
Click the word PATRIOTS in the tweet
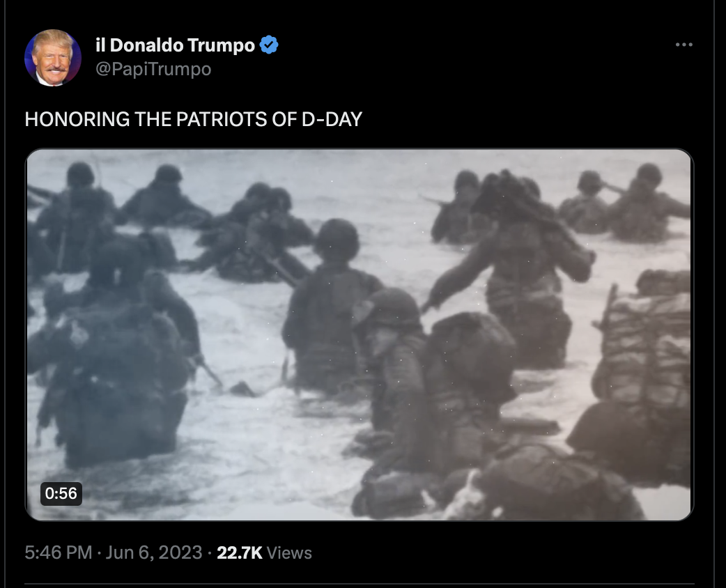pyautogui.click(x=222, y=119)
